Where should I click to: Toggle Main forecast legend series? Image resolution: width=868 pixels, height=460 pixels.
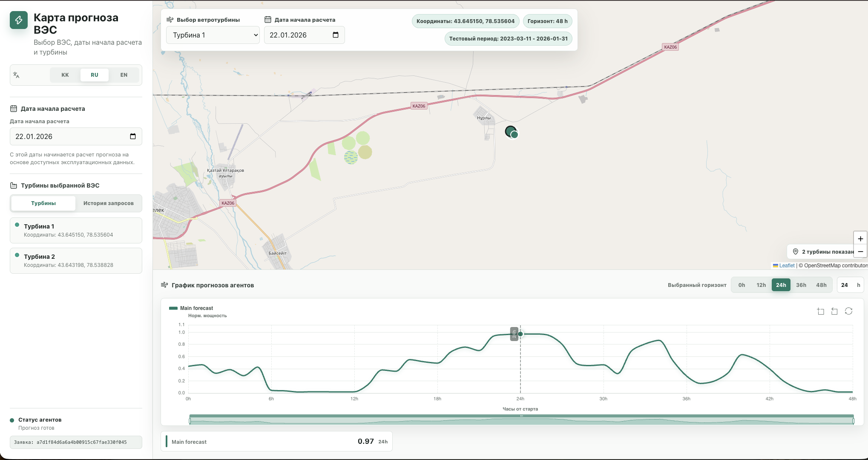click(191, 308)
